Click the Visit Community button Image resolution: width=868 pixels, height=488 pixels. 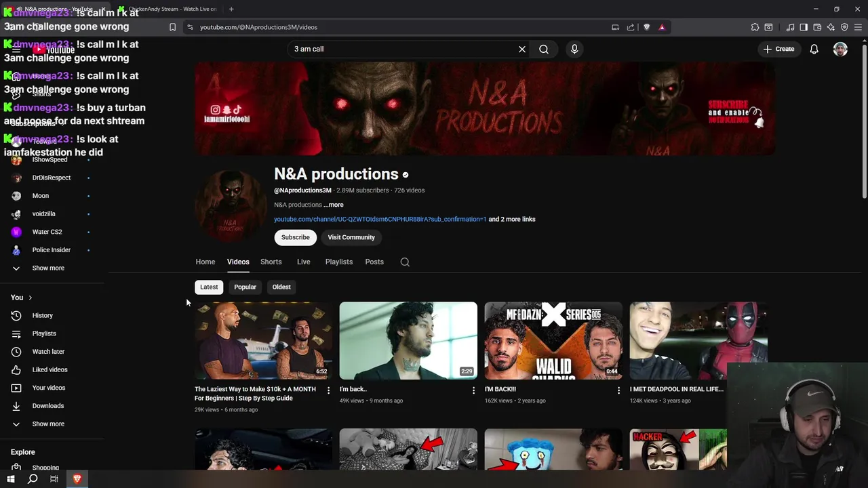pos(351,237)
